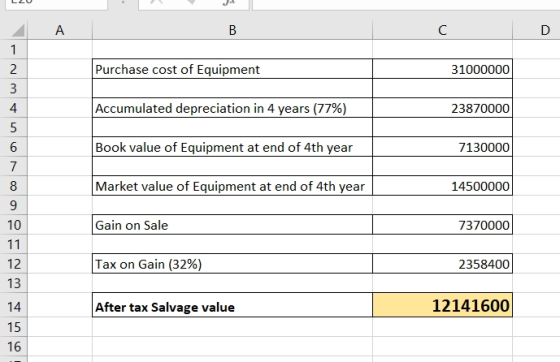Viewport: 560px width, 362px height.
Task: Click 'Tax on Gain (32%)' cell
Action: (x=232, y=263)
